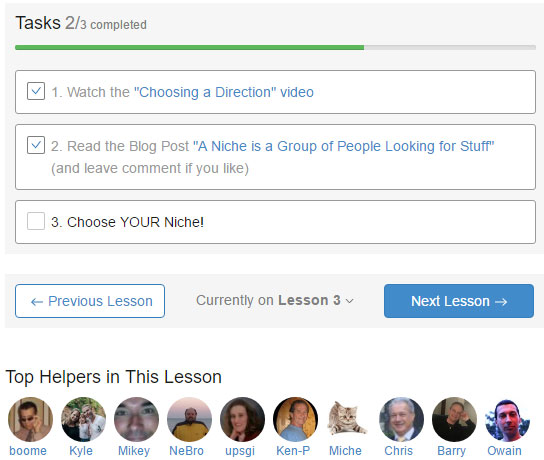This screenshot has height=460, width=544.
Task: Open boome's profile avatar
Action: (31, 419)
